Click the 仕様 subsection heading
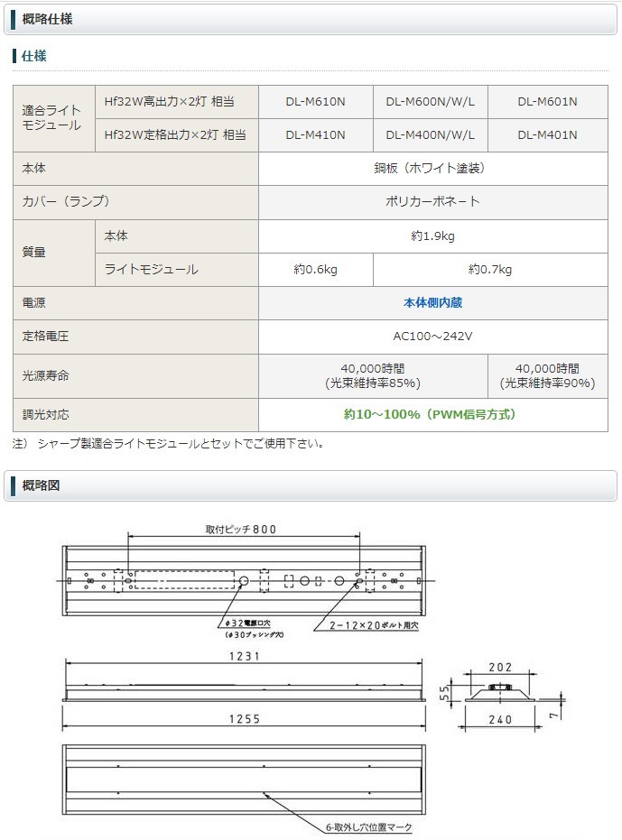Screen dimensions: 622x840 (33, 56)
